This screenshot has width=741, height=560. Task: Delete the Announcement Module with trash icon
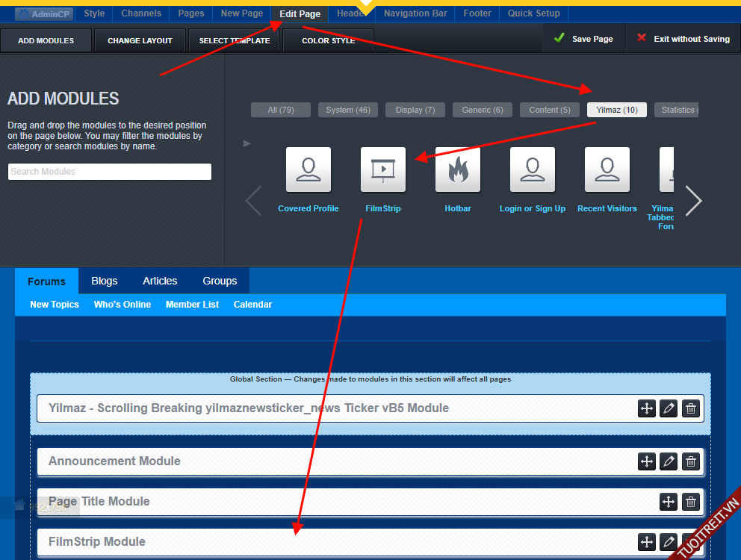click(691, 461)
